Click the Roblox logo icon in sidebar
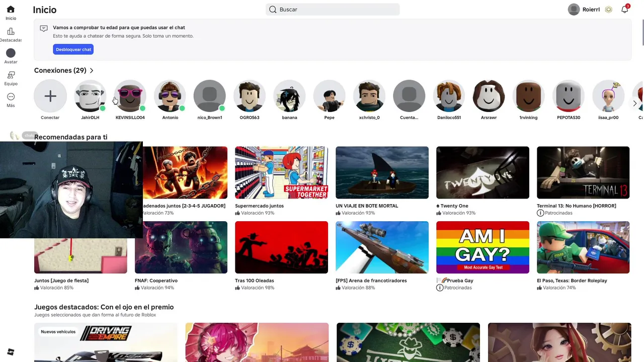This screenshot has width=644, height=362. click(11, 352)
